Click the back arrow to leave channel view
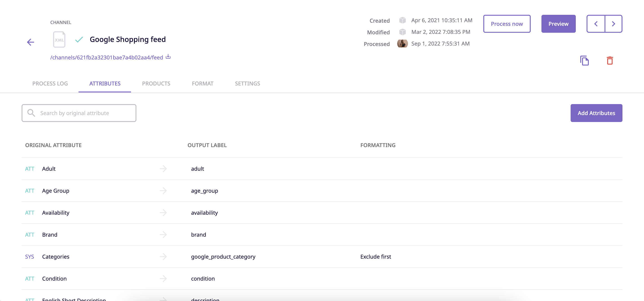 [x=31, y=42]
